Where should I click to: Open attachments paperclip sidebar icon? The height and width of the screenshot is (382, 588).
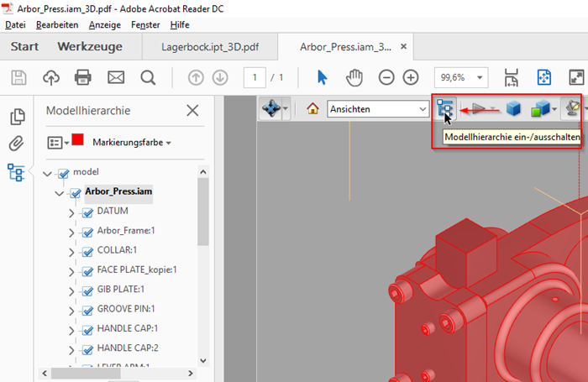(17, 144)
